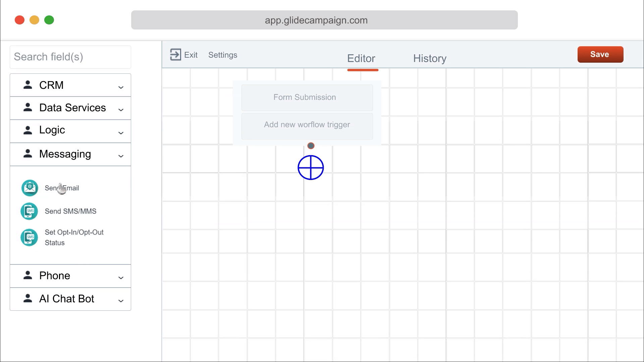
Task: Switch to the History tab
Action: coord(430,58)
